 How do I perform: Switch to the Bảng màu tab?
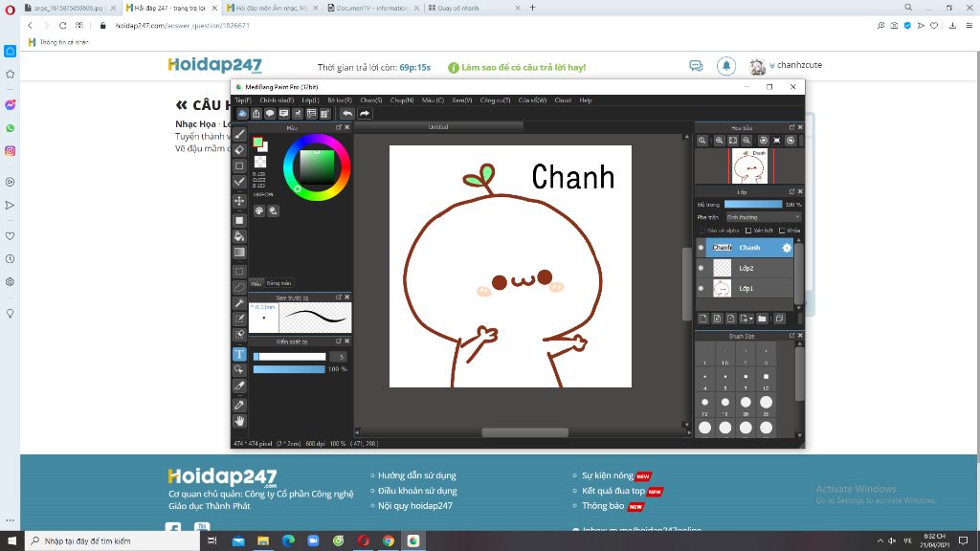(x=278, y=283)
